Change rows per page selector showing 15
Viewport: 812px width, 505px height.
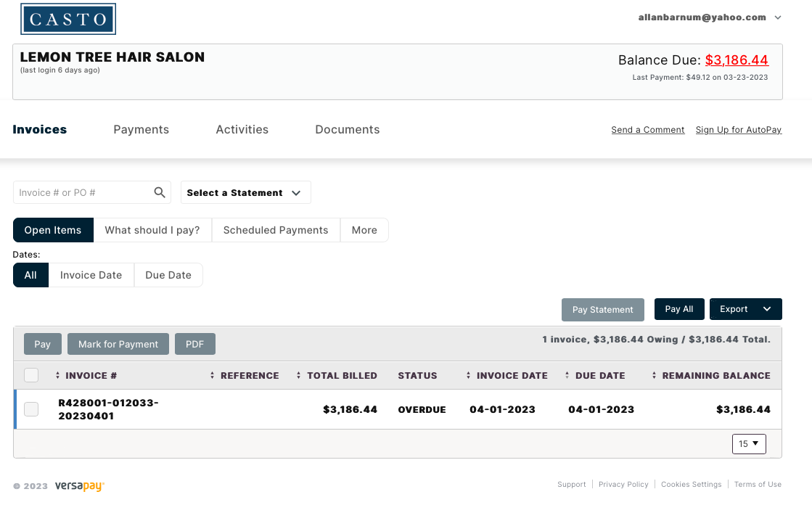coord(749,443)
